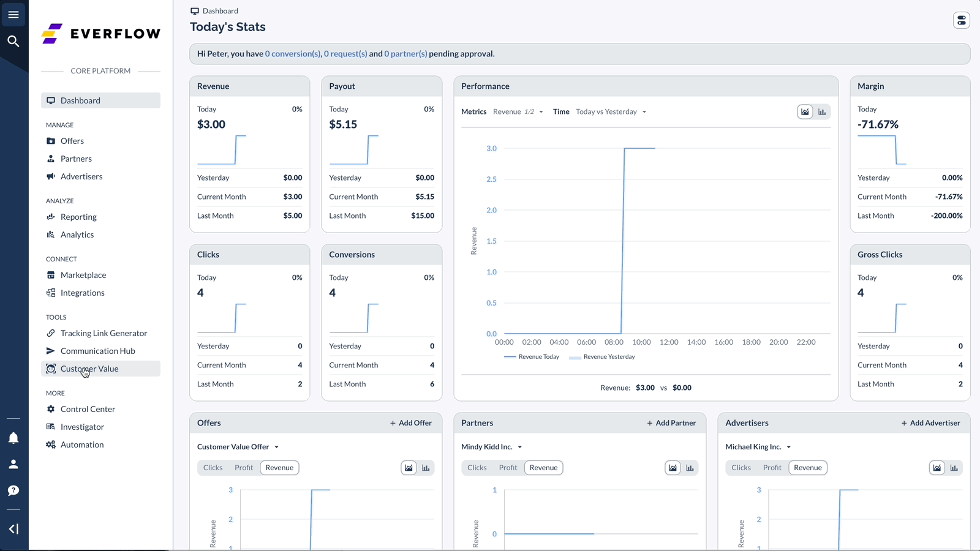
Task: Click the Advertisers megaphone icon
Action: [51, 176]
